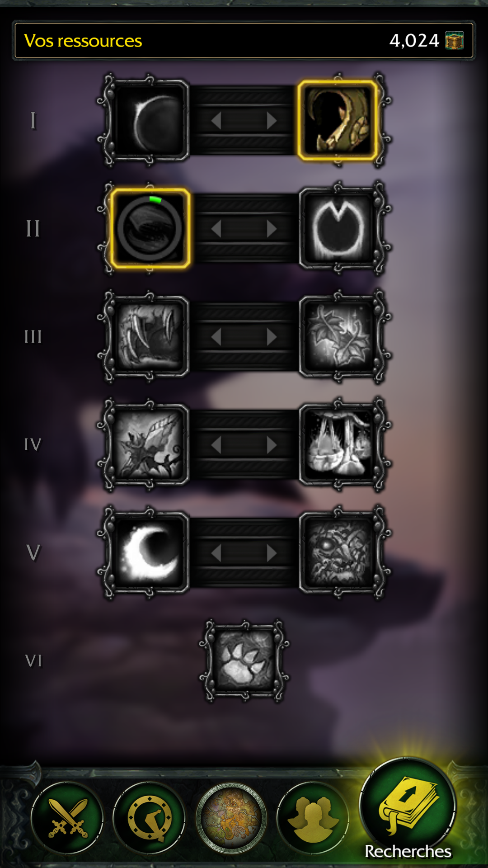
Task: Click the right arrow in tier III selector
Action: tap(271, 337)
